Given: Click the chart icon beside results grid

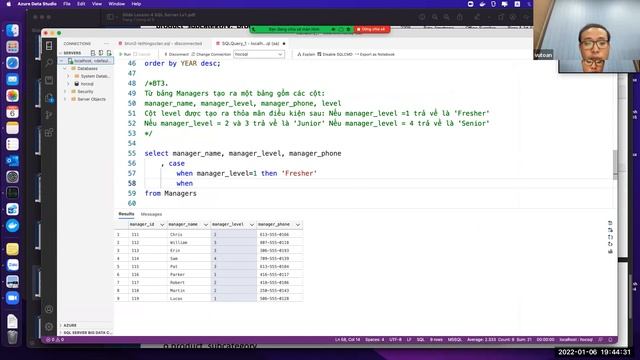Looking at the screenshot, I should 610,251.
